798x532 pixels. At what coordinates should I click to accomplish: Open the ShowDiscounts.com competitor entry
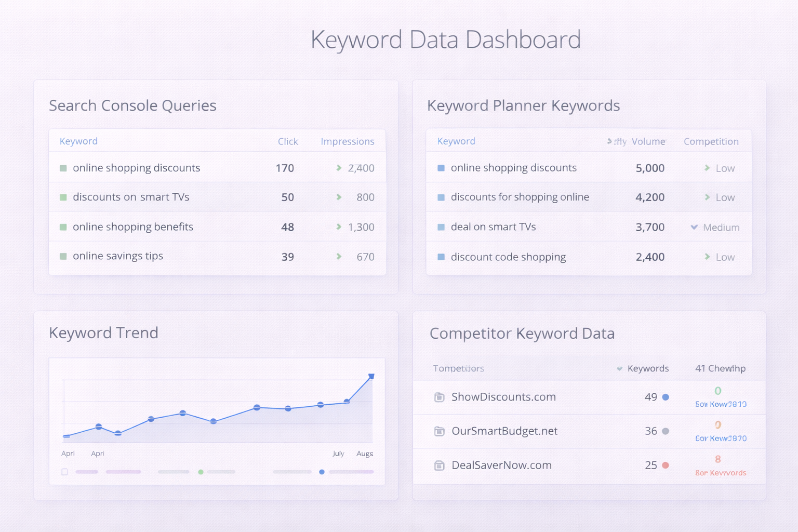503,397
